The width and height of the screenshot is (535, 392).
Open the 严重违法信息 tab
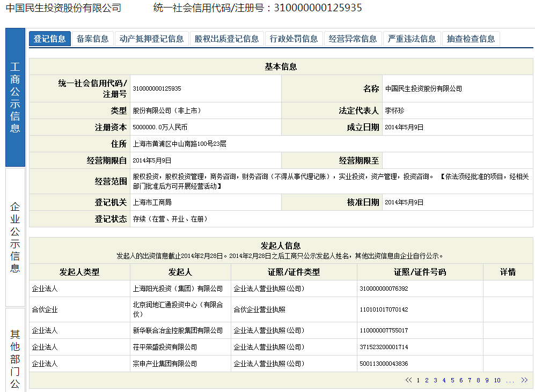[412, 39]
